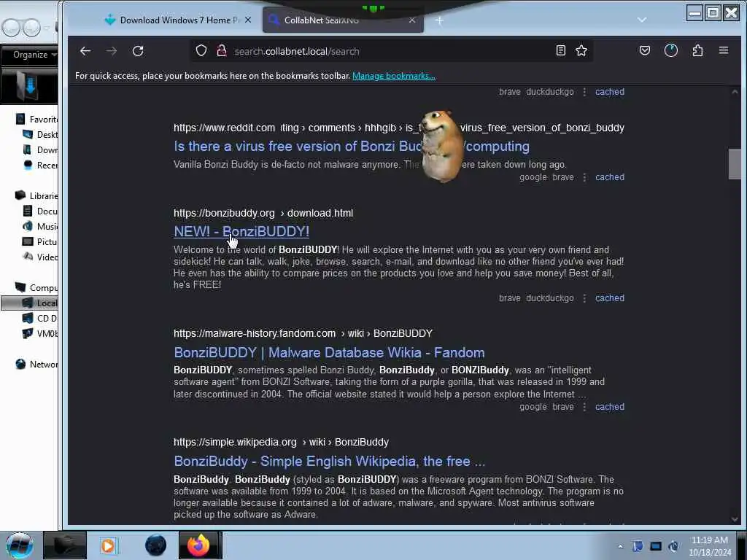
Task: Expand the list all tabs chevron
Action: click(642, 20)
